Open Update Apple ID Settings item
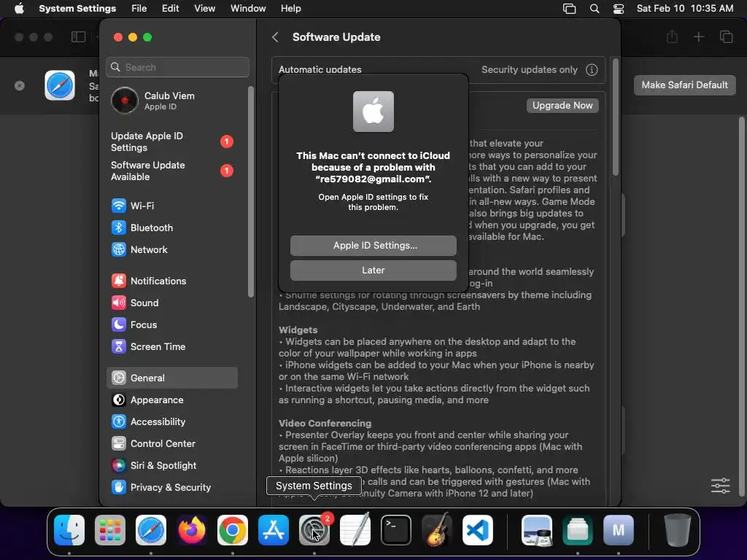 172,141
